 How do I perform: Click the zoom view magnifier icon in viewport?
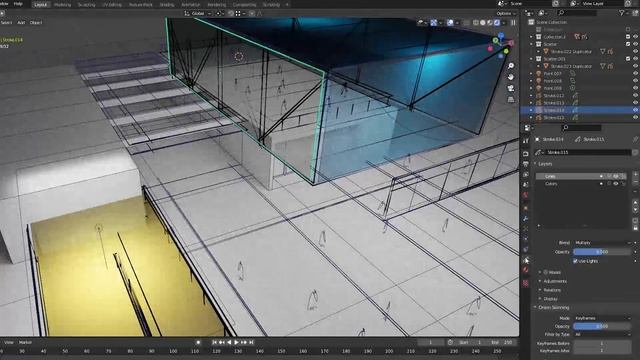click(511, 66)
